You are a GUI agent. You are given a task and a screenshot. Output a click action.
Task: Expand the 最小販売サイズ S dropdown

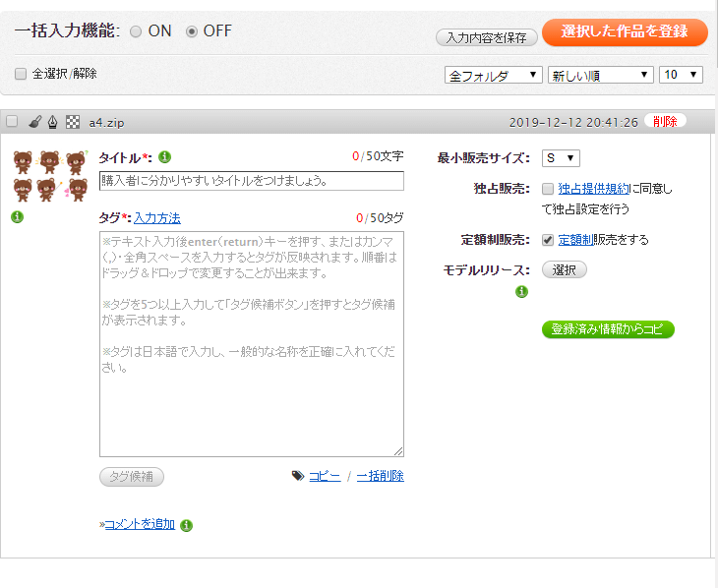click(561, 158)
